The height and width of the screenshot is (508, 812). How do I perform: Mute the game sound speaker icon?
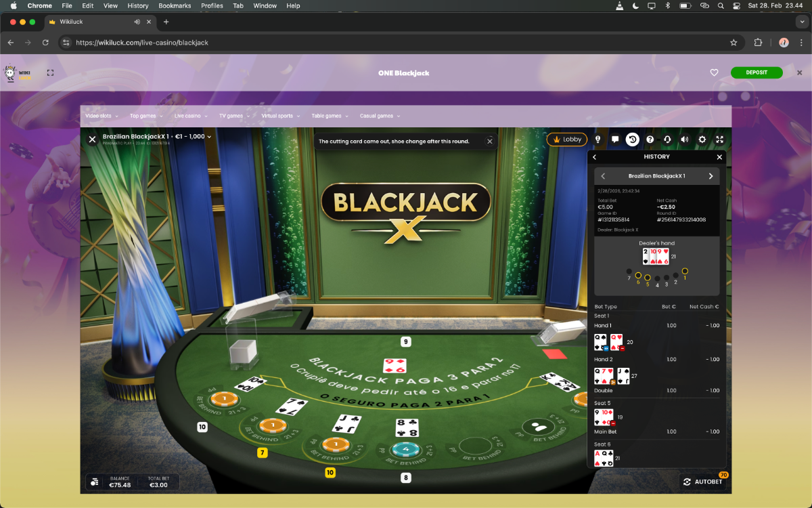tap(685, 140)
